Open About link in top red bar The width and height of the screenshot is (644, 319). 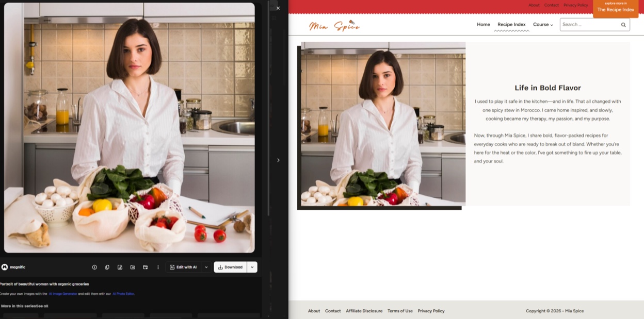pyautogui.click(x=534, y=5)
